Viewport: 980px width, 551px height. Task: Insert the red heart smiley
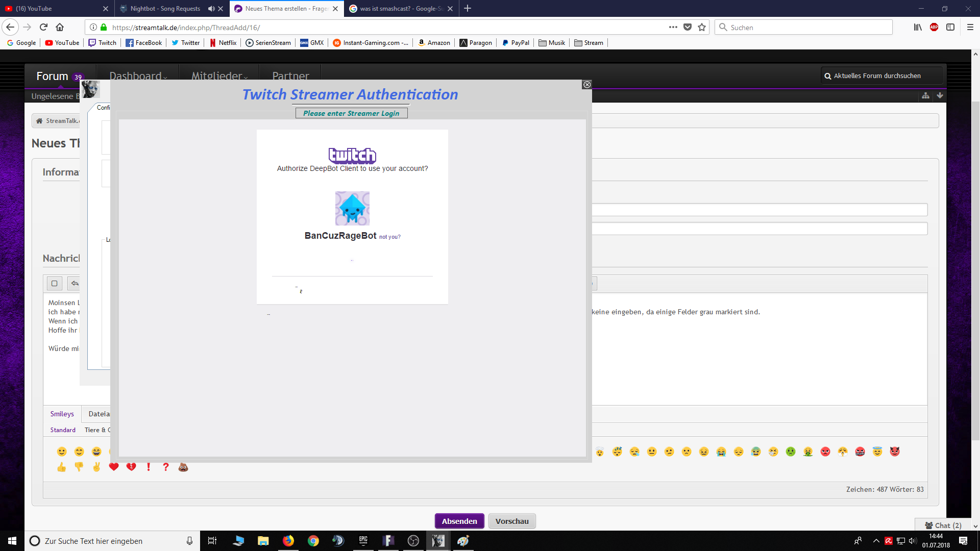tap(114, 467)
